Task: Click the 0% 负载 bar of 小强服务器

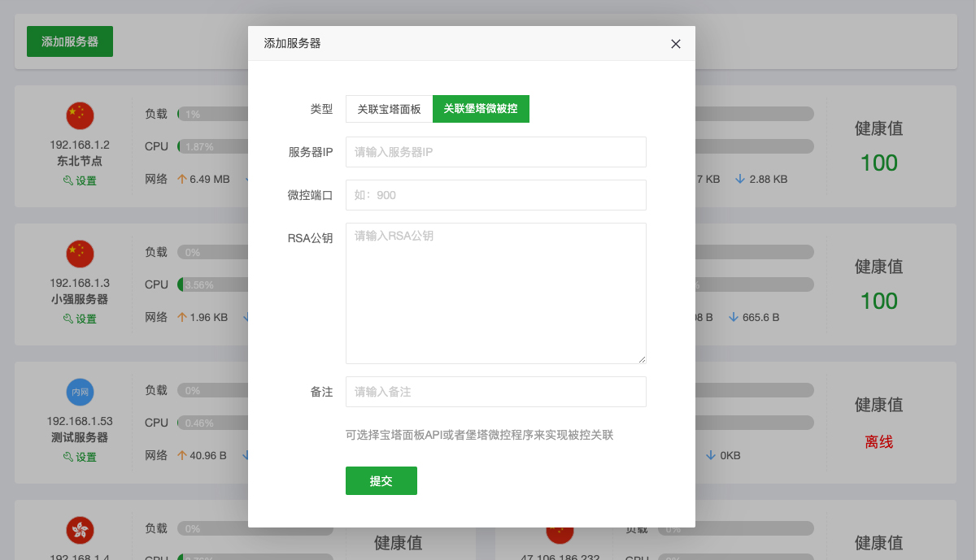Action: tap(212, 252)
